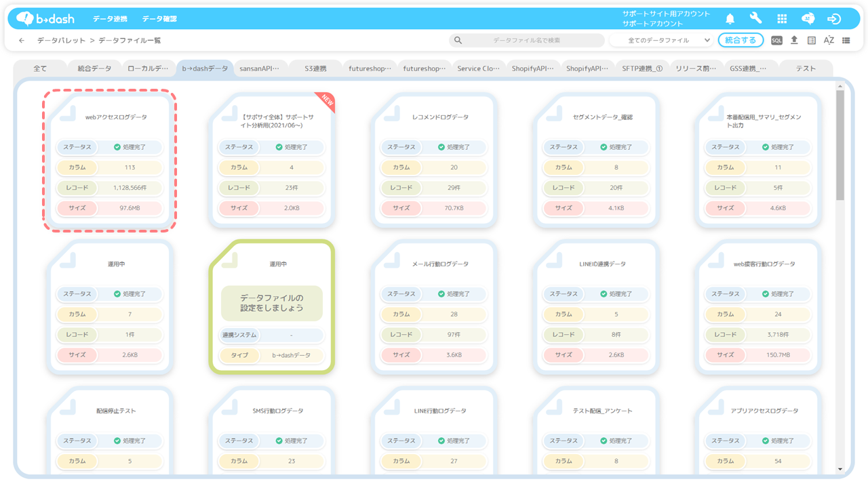Open the SMS行動ログデータ card

(x=272, y=432)
